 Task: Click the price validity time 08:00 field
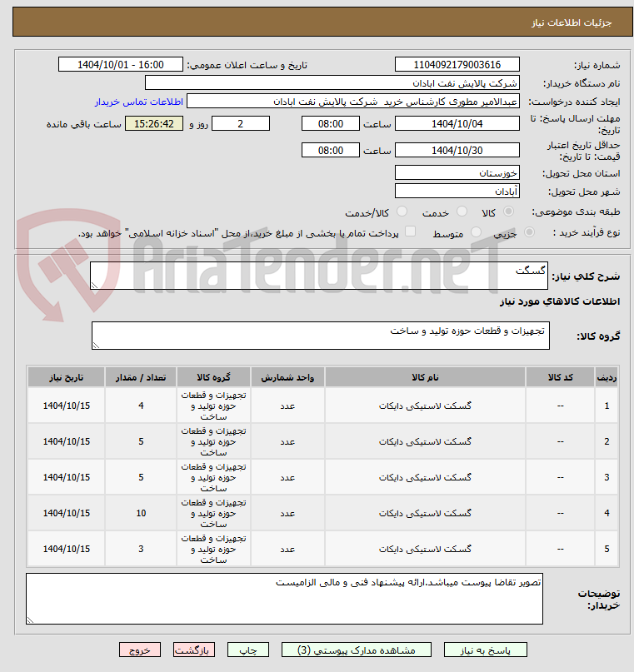[x=331, y=151]
